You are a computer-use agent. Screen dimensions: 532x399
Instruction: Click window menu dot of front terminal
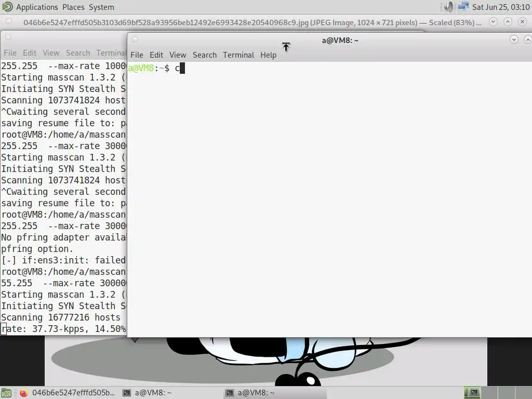135,39
